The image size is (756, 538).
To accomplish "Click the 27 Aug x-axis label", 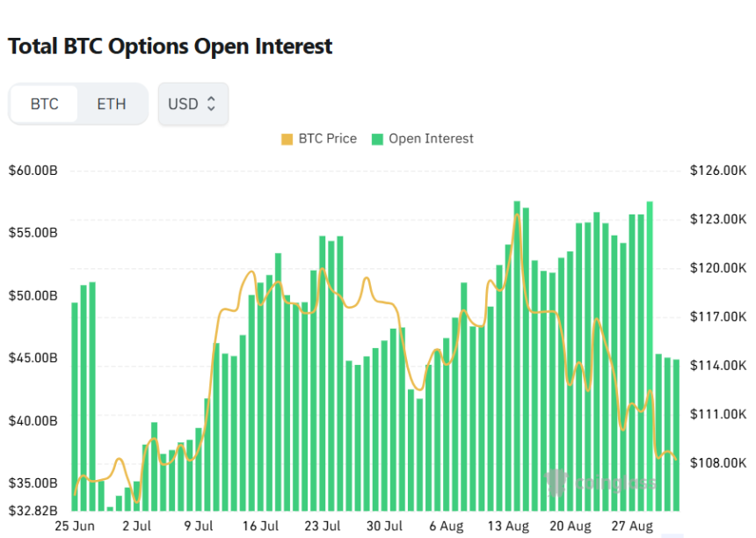I will point(632,526).
